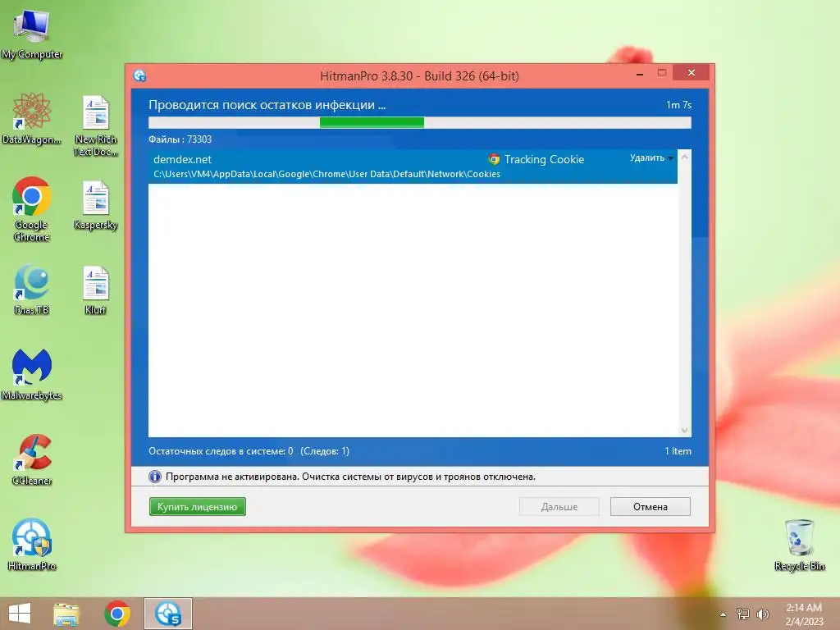Click the Tracking Cookie label
Image resolution: width=840 pixels, height=630 pixels.
(x=544, y=159)
